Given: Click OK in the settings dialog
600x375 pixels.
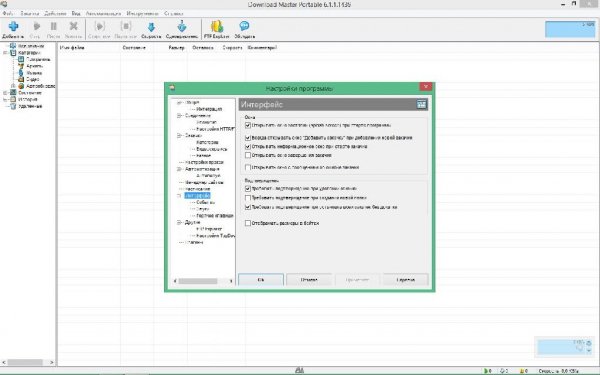Looking at the screenshot, I should tap(261, 280).
